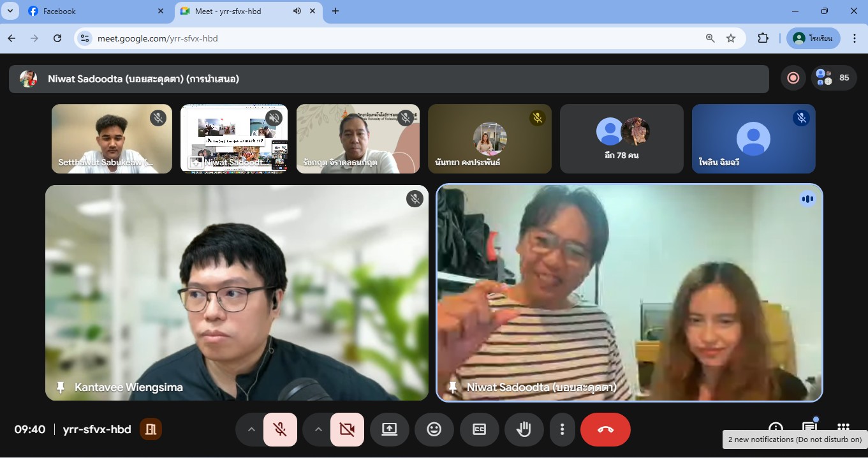Click the browser profile button
Image resolution: width=868 pixels, height=458 pixels.
(813, 38)
